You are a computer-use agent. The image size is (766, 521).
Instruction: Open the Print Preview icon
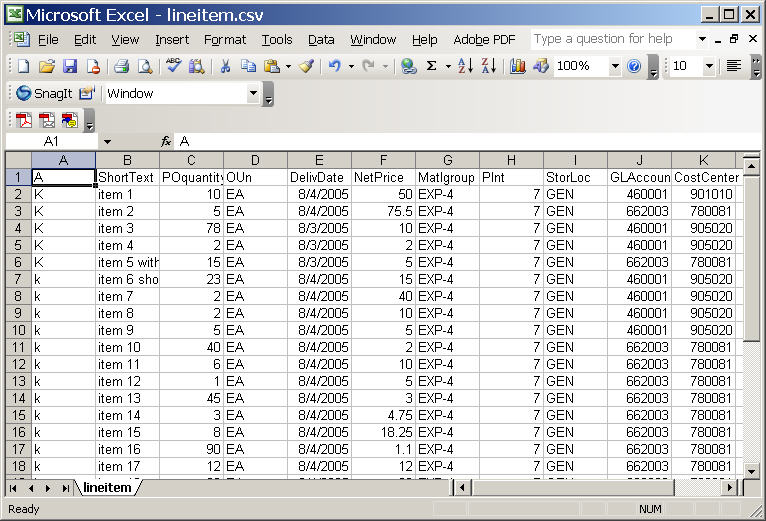(145, 66)
